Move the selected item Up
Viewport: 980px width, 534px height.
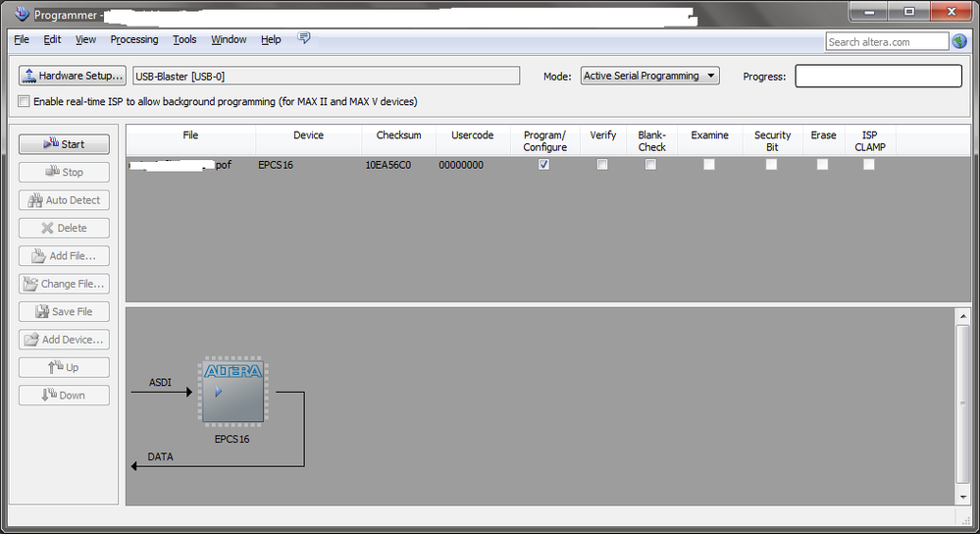[x=64, y=367]
